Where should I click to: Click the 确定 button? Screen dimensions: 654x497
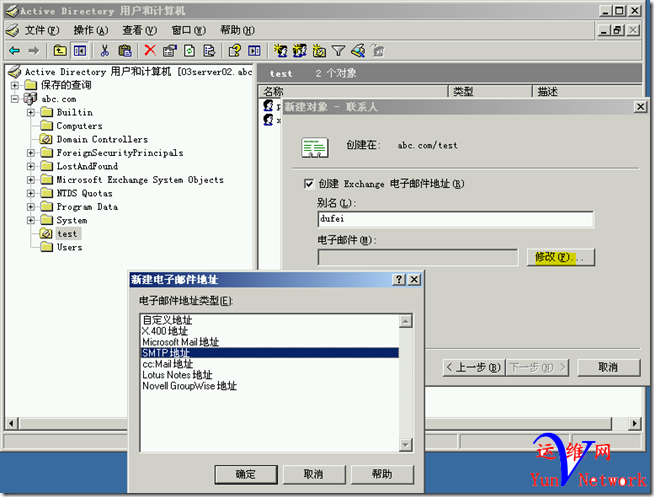point(246,474)
